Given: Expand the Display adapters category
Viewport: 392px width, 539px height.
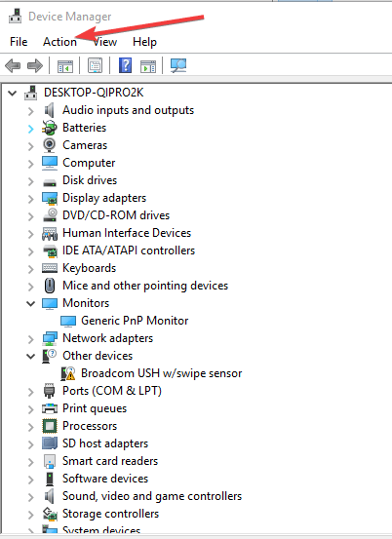Looking at the screenshot, I should (x=30, y=198).
